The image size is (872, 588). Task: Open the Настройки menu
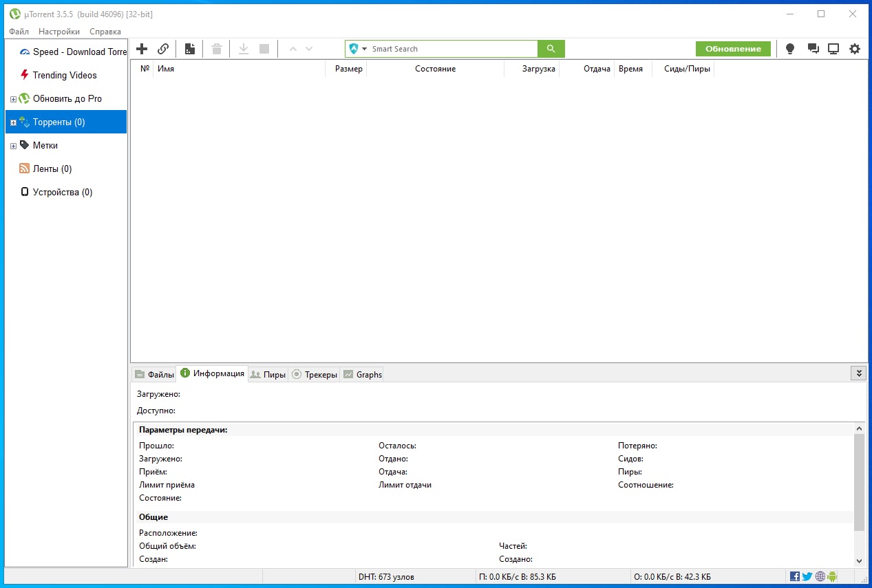(59, 32)
